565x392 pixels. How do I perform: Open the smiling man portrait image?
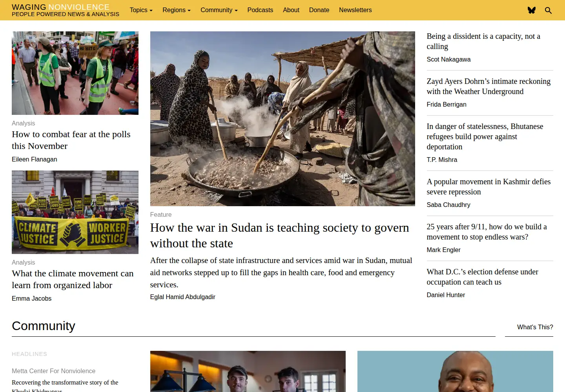(x=455, y=371)
